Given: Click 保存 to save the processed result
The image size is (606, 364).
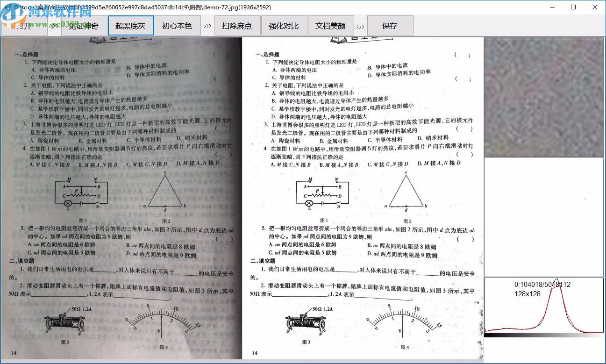Looking at the screenshot, I should point(390,26).
